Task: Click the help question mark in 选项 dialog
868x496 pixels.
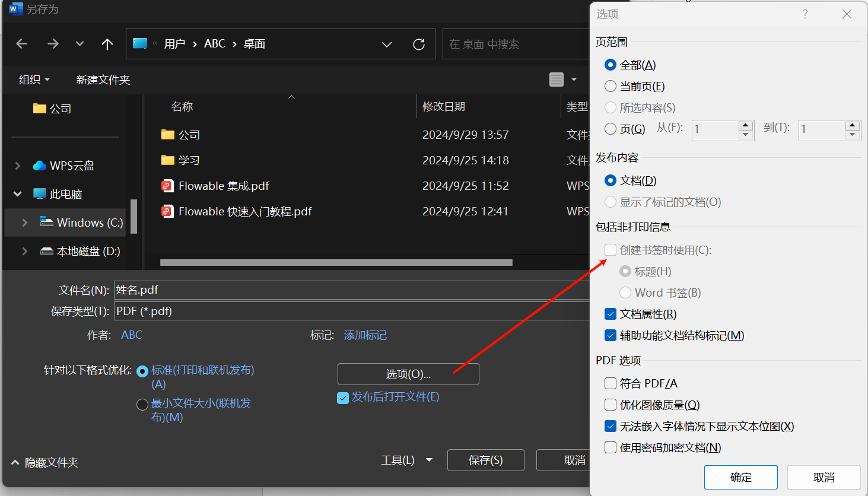Action: coord(805,14)
